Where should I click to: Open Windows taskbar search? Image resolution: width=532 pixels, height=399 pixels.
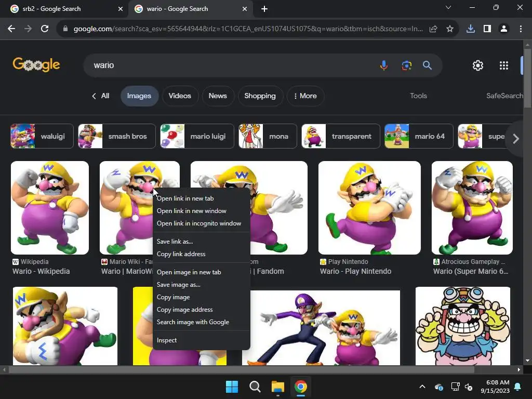click(x=255, y=387)
